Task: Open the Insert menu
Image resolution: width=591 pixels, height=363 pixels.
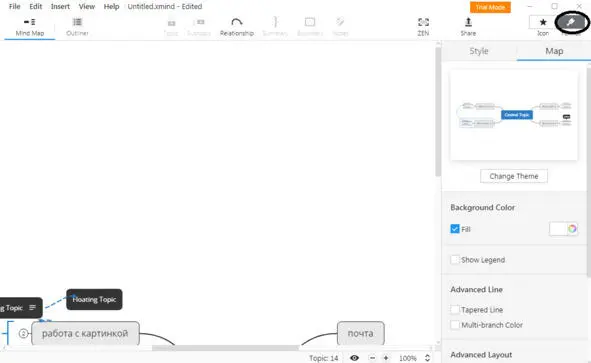Action: tap(60, 6)
